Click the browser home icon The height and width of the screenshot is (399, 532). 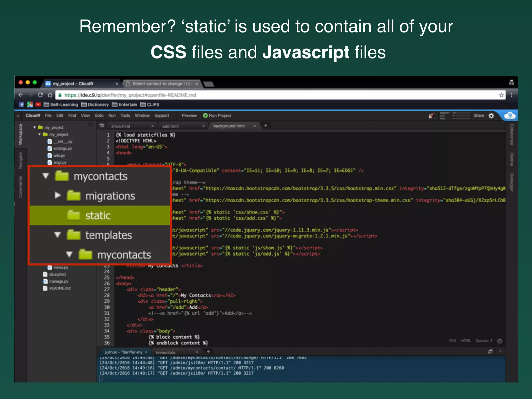pyautogui.click(x=50, y=95)
